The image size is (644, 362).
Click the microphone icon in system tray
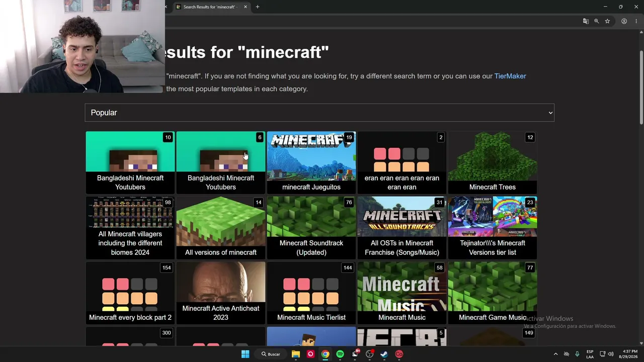(577, 354)
